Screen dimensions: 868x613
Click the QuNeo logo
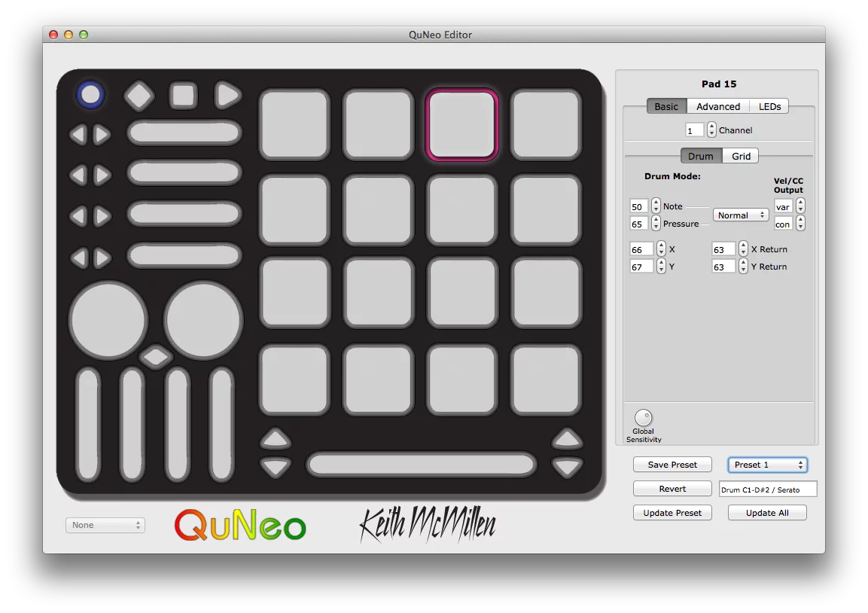[239, 525]
